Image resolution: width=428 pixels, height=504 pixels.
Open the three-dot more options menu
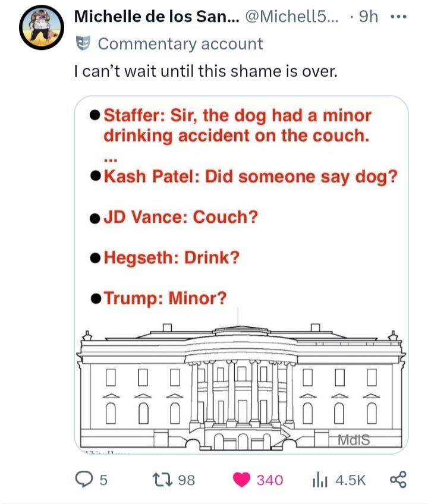[x=398, y=17]
